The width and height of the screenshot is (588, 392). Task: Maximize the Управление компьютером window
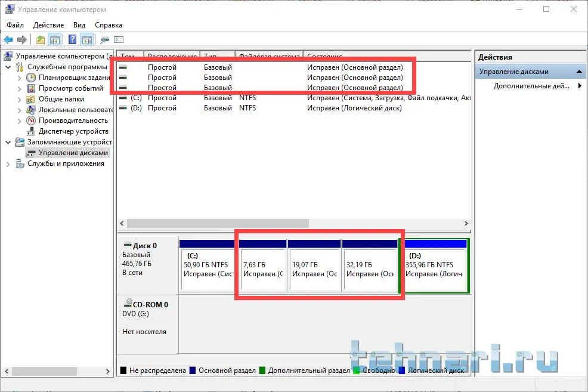546,9
